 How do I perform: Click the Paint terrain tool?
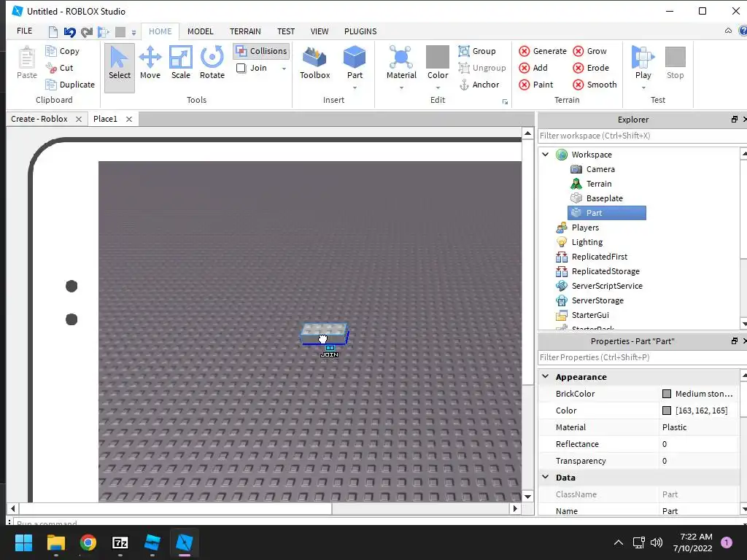click(536, 85)
